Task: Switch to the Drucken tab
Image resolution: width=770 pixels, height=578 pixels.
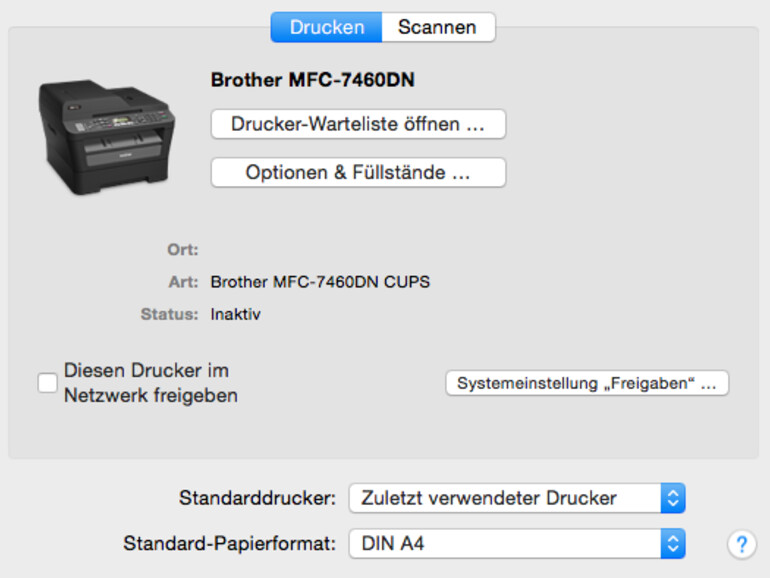Action: point(326,27)
